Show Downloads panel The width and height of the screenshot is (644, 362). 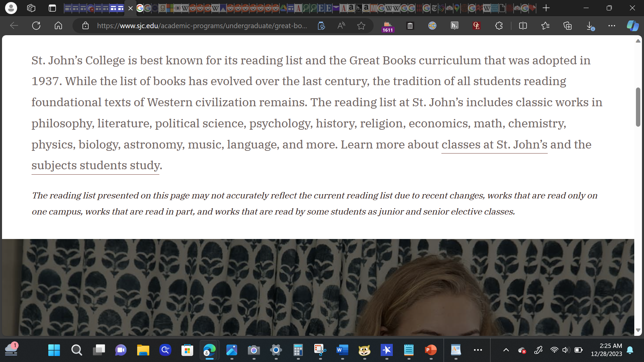tap(590, 25)
